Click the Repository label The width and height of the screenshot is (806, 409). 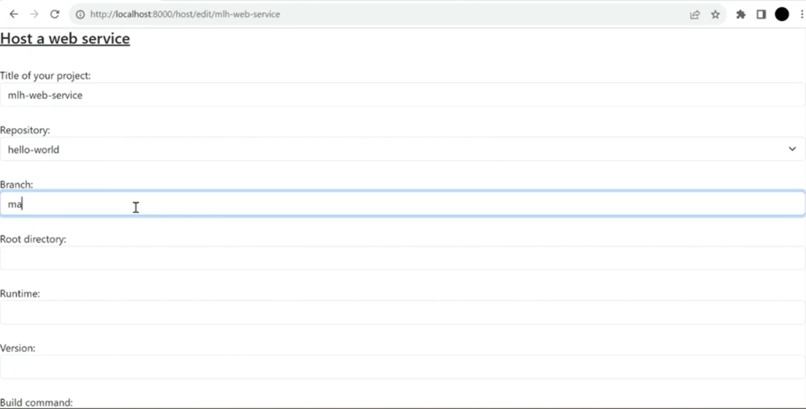25,130
